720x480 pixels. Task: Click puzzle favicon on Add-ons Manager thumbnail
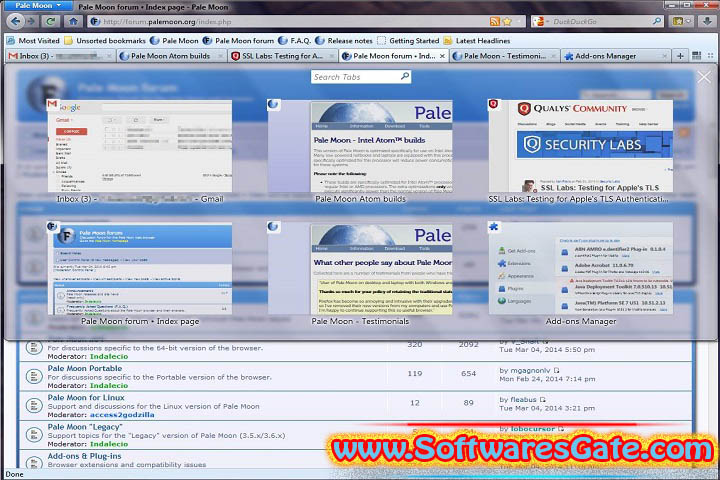click(494, 226)
